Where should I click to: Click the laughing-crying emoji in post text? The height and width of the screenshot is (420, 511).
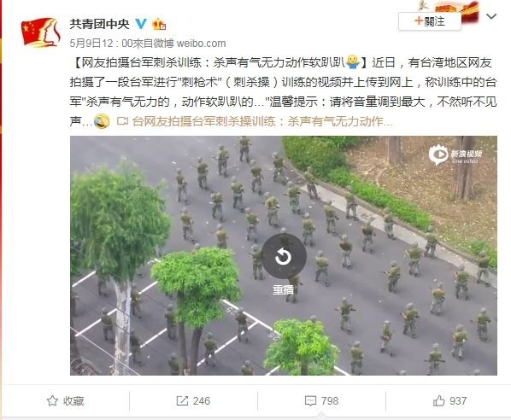pos(102,121)
